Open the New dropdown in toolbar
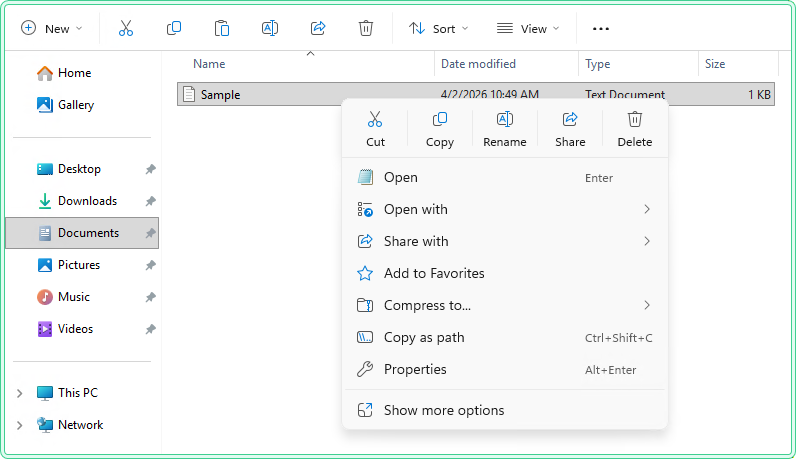This screenshot has height=459, width=796. 52,28
